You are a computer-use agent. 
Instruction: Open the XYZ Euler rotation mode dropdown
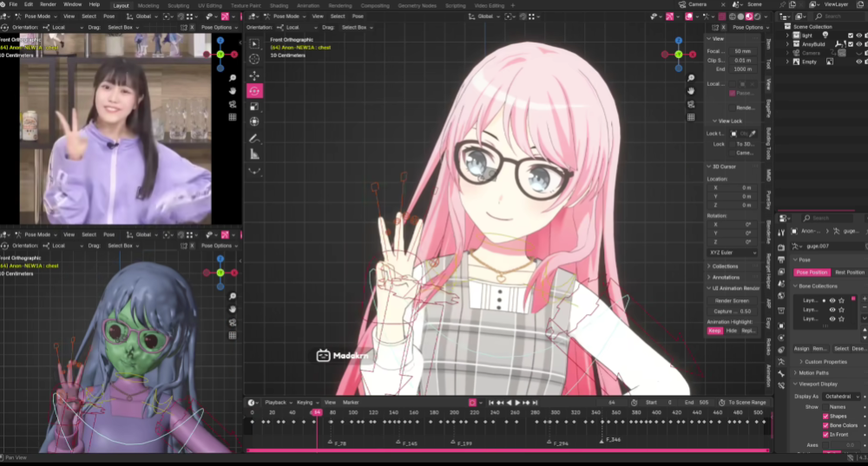tap(733, 253)
